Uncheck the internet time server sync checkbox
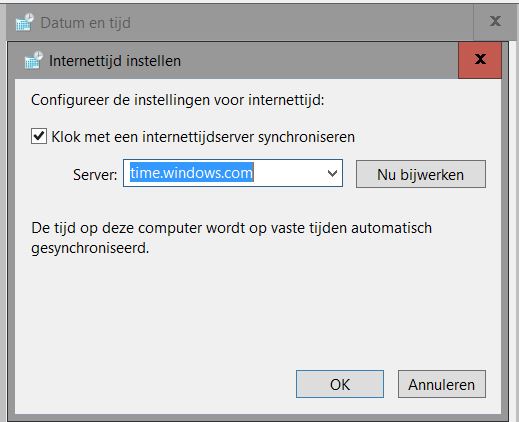This screenshot has height=422, width=519. coord(39,136)
